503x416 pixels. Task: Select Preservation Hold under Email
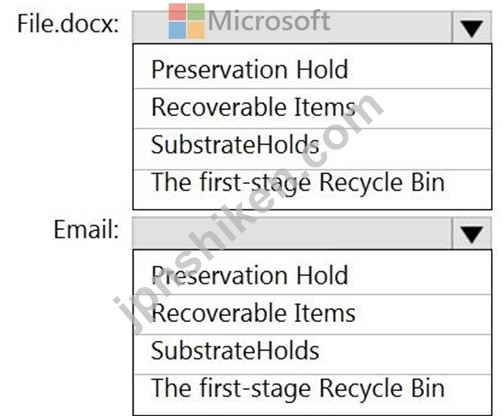[x=312, y=275]
